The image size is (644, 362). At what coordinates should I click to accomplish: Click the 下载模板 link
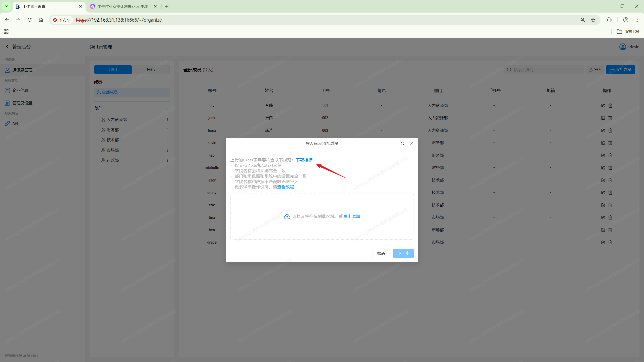(x=304, y=160)
